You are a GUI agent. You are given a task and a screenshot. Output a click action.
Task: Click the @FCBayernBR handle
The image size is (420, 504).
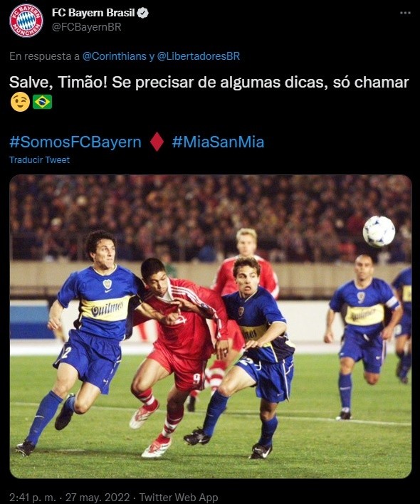[x=86, y=27]
